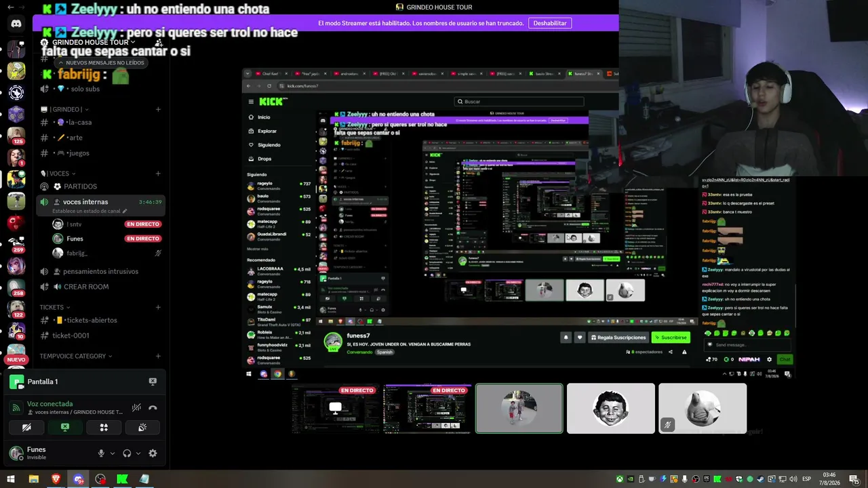Open the server with 122 badge
Image resolution: width=868 pixels, height=488 pixels.
pos(16,309)
